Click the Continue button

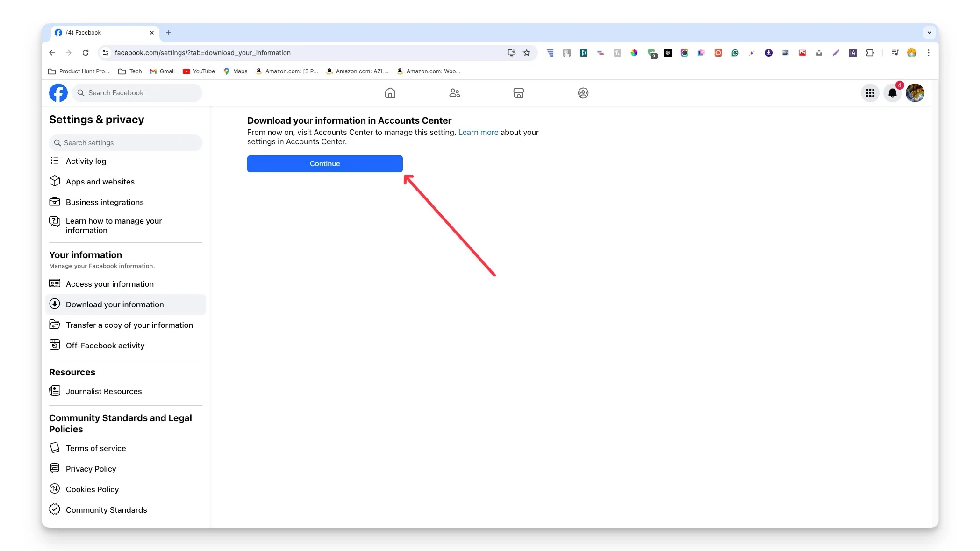click(324, 163)
